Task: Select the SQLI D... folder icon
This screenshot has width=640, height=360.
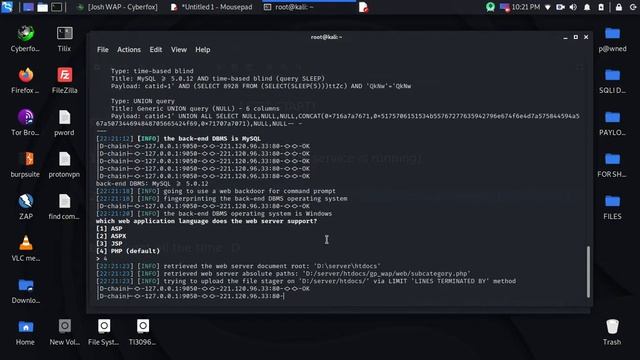Action: (612, 81)
